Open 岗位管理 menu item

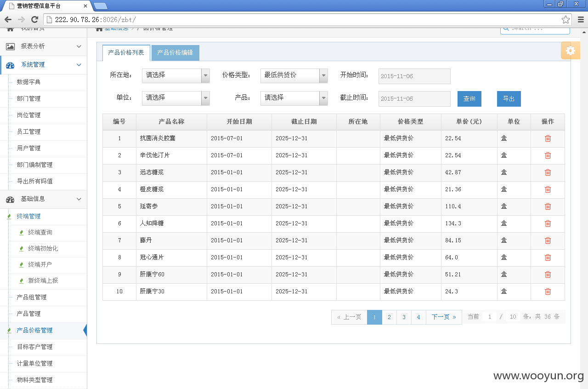point(28,115)
